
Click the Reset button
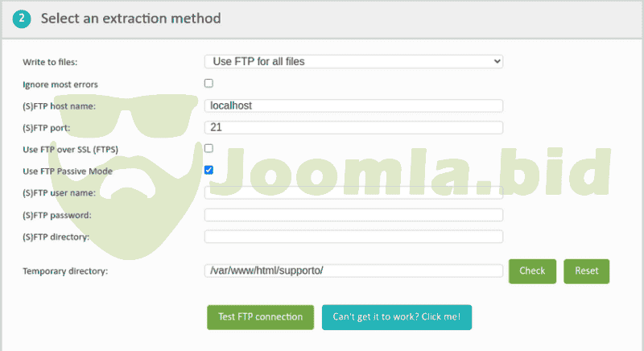click(x=586, y=271)
